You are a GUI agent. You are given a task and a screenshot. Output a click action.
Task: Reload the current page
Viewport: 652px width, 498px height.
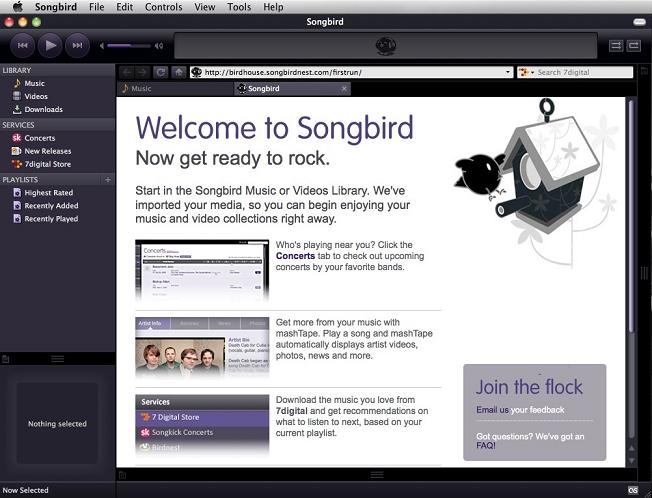click(161, 72)
